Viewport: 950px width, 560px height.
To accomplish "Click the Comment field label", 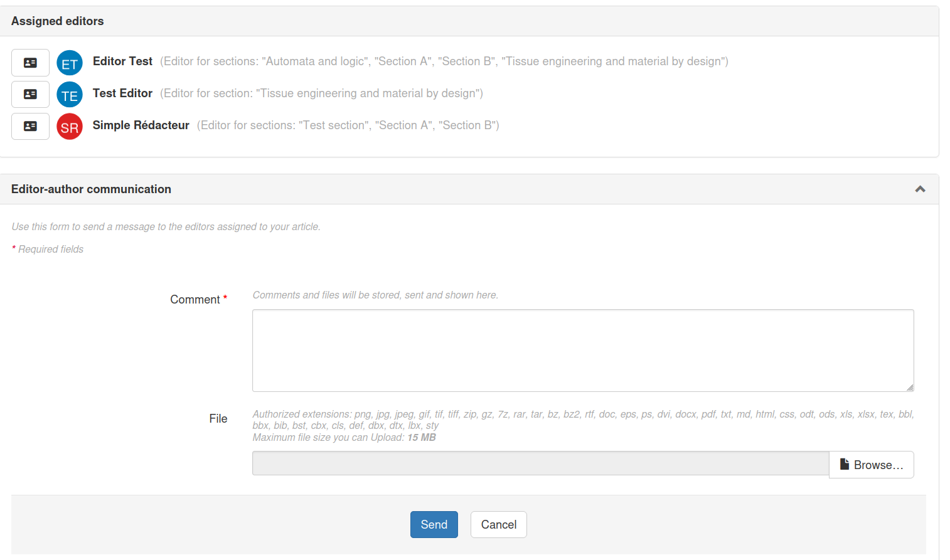I will pos(195,300).
